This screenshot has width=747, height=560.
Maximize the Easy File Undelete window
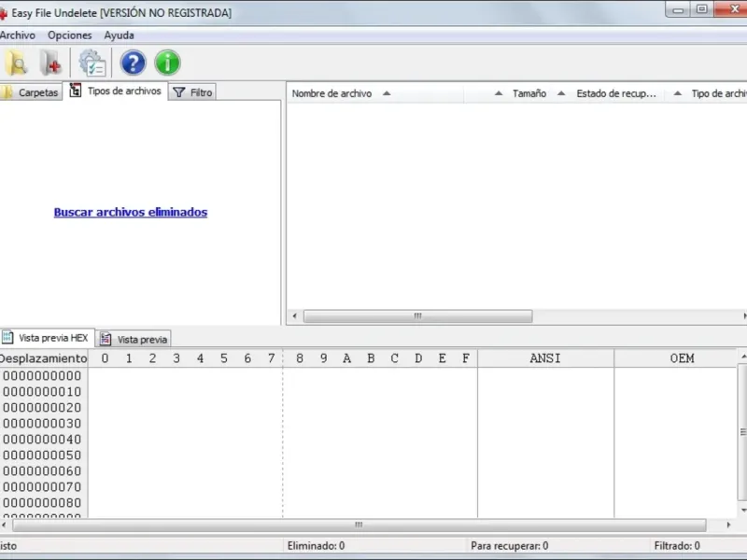click(702, 9)
